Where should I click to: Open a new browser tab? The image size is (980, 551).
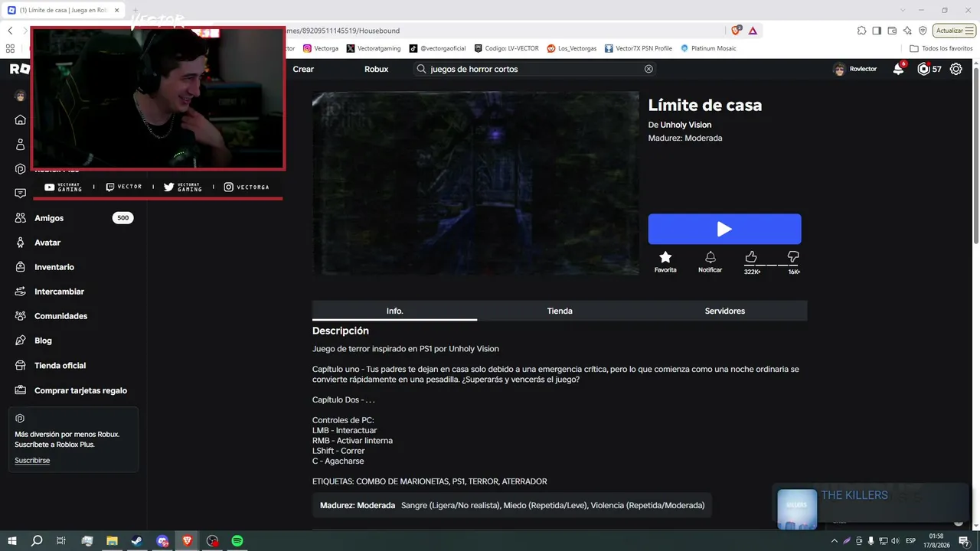click(135, 10)
